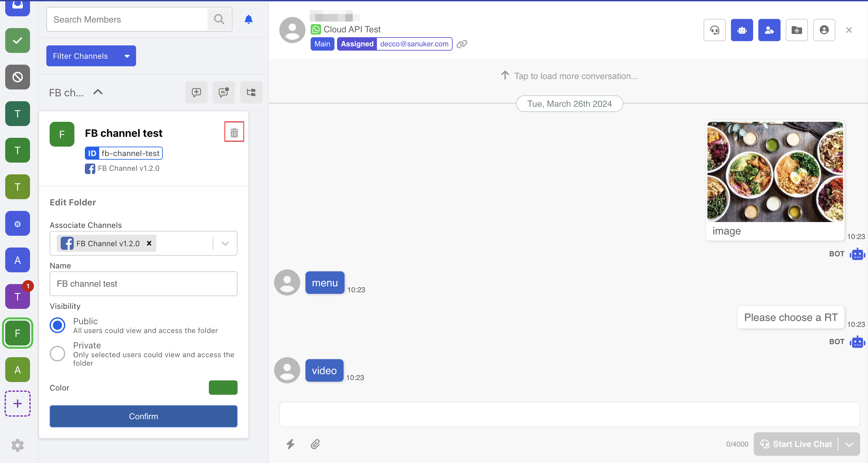
Task: Click the paperclip attachment icon
Action: pos(315,444)
